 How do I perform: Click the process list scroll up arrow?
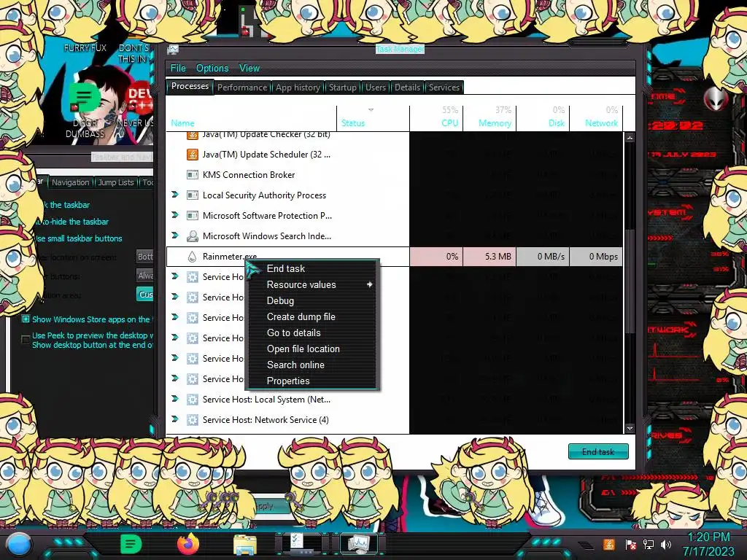click(x=630, y=138)
